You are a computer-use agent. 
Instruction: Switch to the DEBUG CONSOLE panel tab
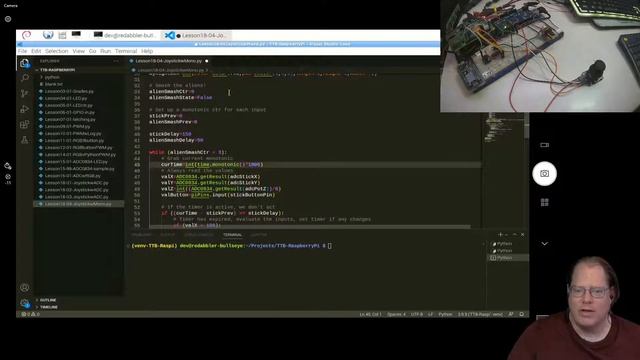click(199, 235)
